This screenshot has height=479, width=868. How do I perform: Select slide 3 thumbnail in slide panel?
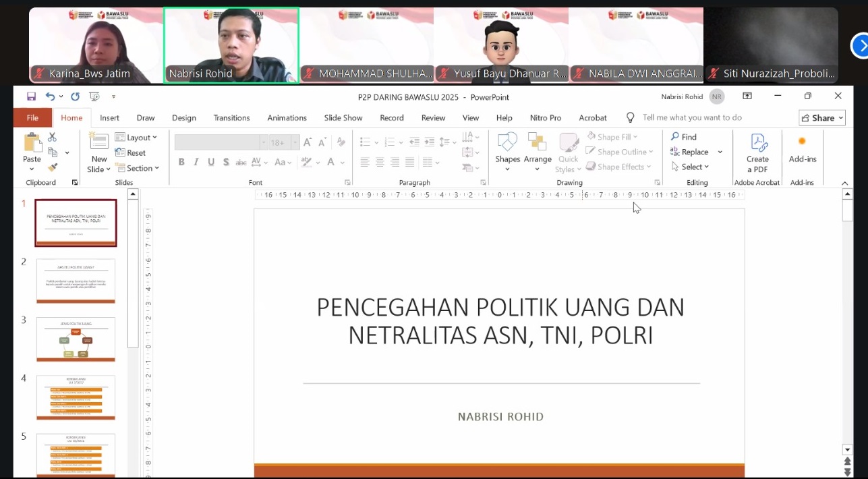click(x=76, y=339)
